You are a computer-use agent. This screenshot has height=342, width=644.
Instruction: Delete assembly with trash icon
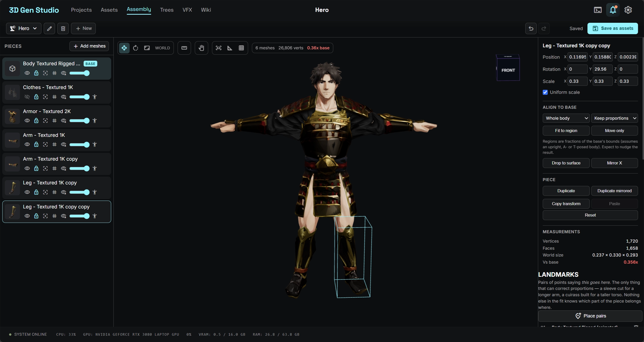[63, 28]
